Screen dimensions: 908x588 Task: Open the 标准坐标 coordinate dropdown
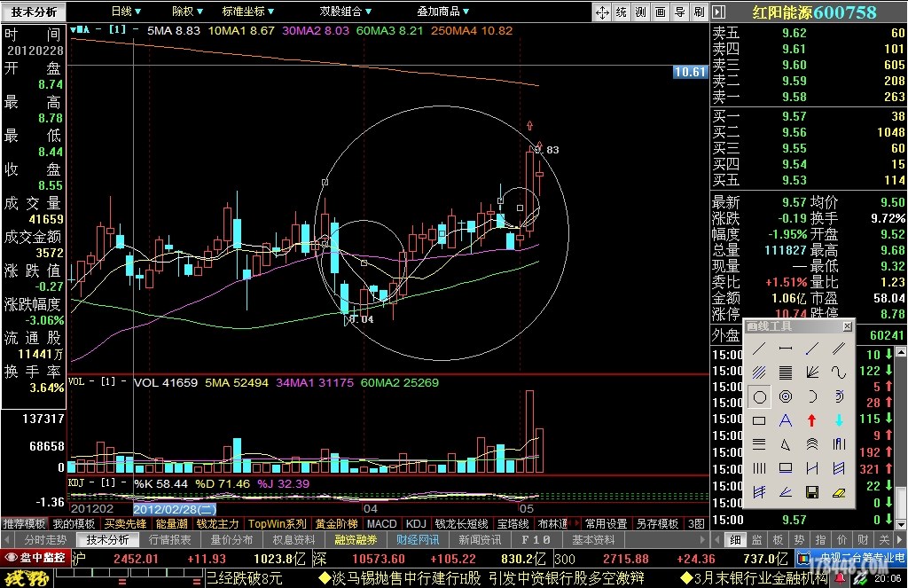click(x=249, y=12)
